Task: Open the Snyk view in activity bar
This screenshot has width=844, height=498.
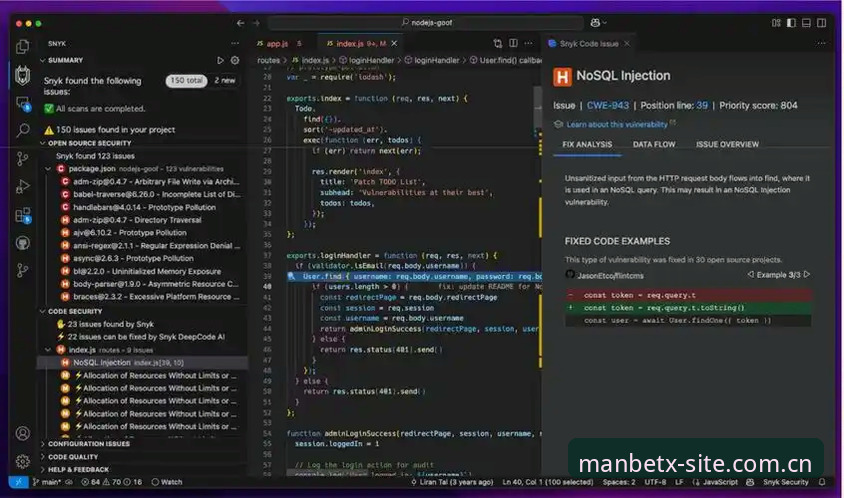Action: coord(23,75)
